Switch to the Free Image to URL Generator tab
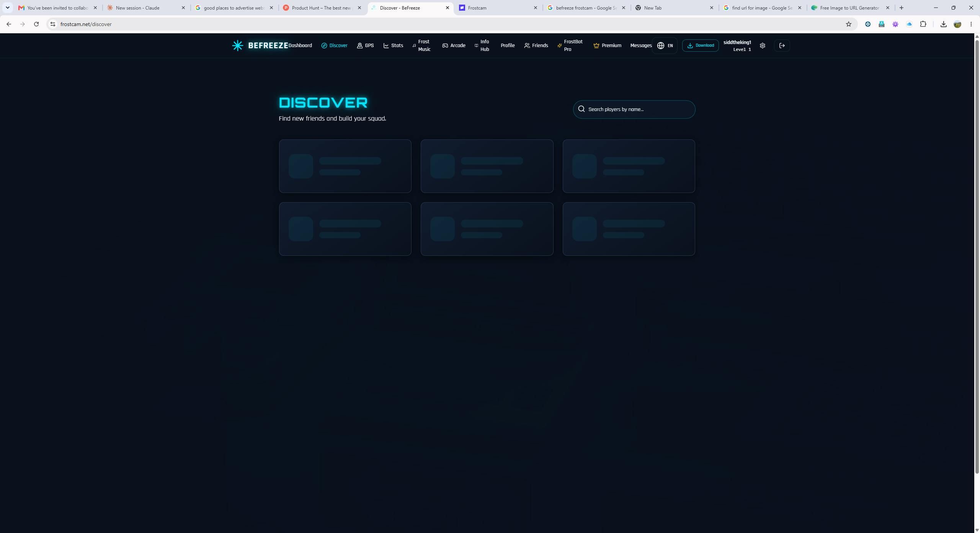This screenshot has height=533, width=980. coord(851,8)
